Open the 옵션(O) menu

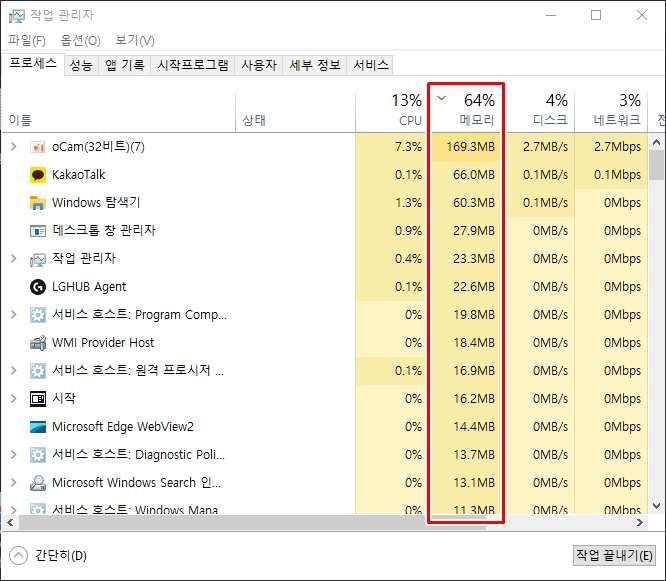80,40
